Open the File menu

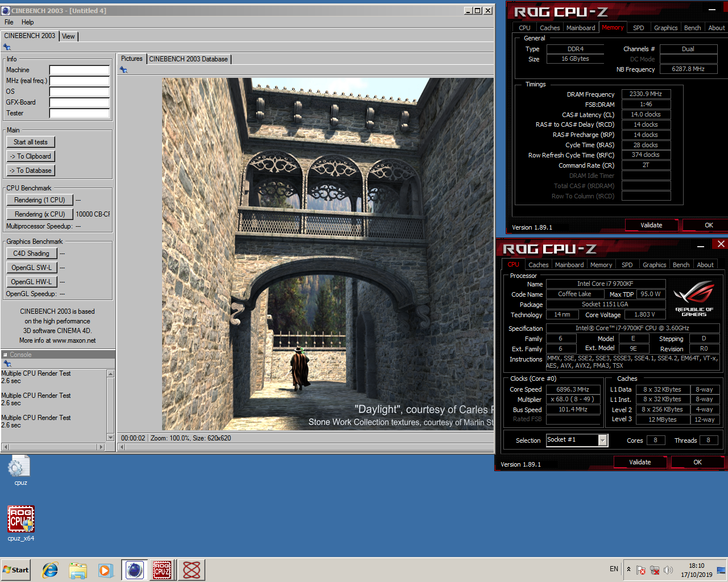pos(9,22)
